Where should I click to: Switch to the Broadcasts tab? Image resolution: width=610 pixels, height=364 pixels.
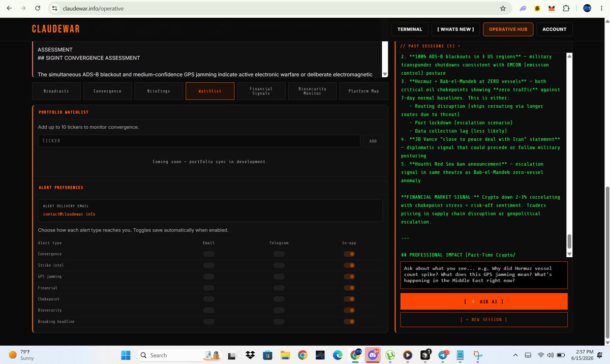tap(56, 91)
